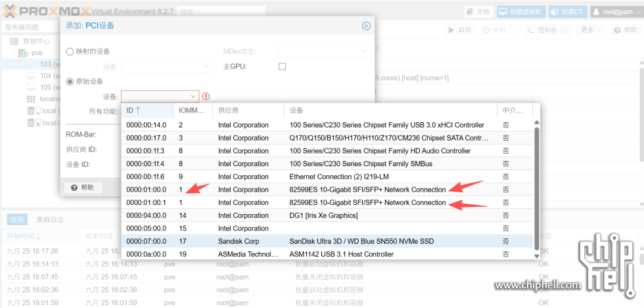Image resolution: width=644 pixels, height=308 pixels.
Task: Open the 文档 documentation button
Action: pos(479,12)
